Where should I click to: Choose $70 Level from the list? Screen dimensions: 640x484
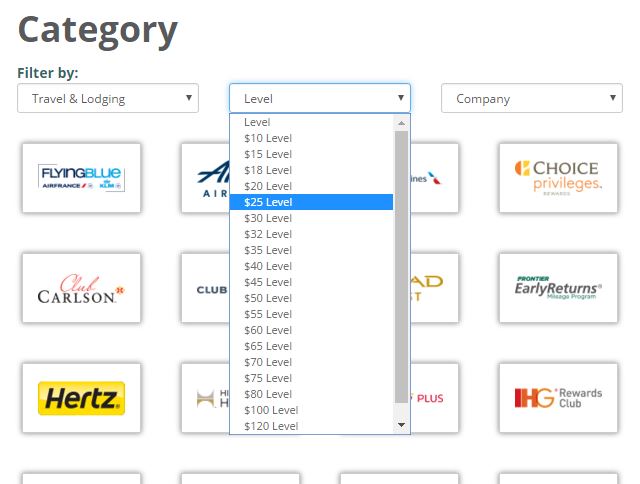click(311, 362)
